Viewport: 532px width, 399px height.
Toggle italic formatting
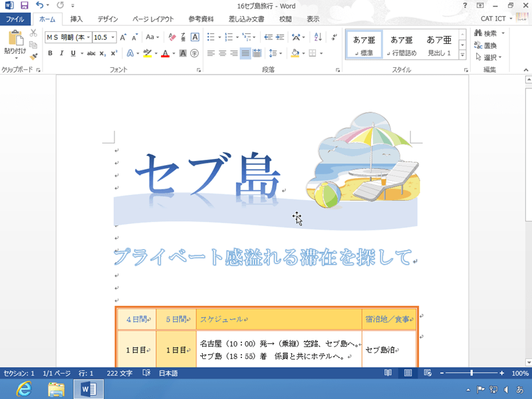point(62,52)
